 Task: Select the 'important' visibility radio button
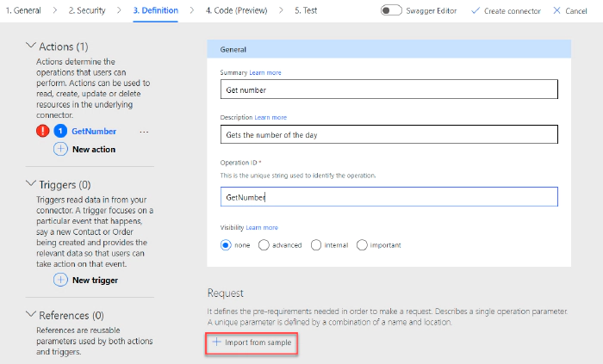click(x=362, y=245)
